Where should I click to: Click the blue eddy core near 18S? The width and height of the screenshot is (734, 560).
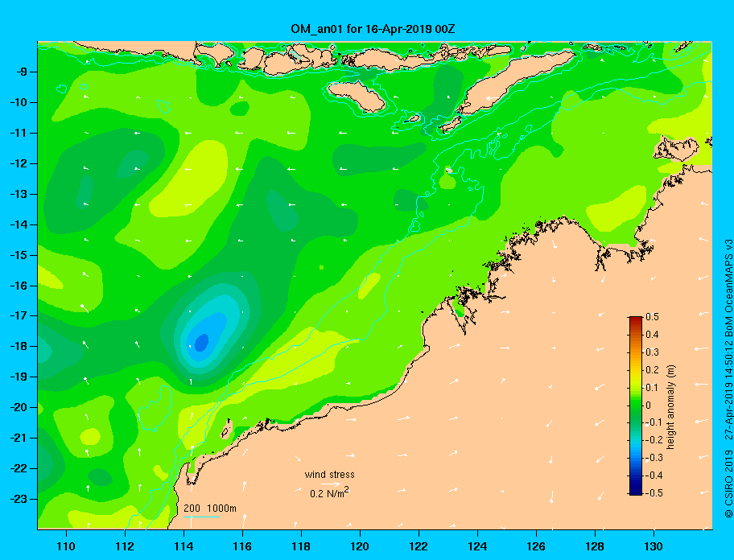(201, 343)
